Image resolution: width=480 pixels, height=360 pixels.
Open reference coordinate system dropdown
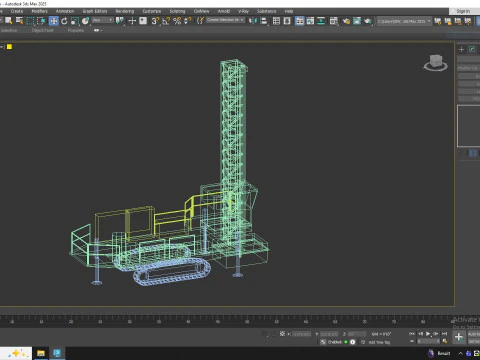(x=103, y=20)
